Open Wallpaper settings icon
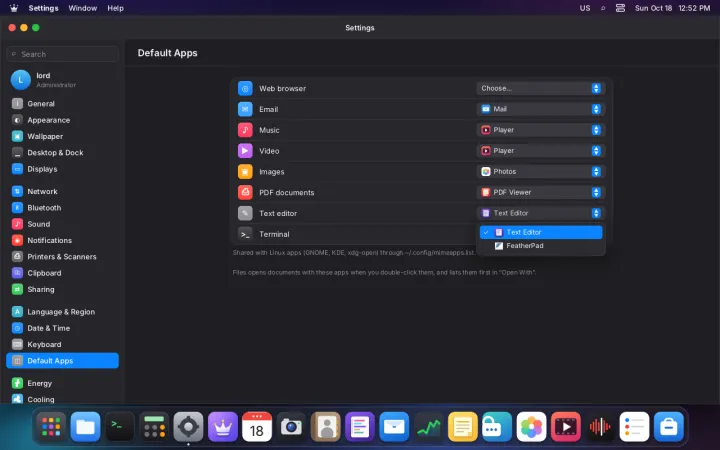Viewport: 720px width, 450px height. click(x=17, y=136)
